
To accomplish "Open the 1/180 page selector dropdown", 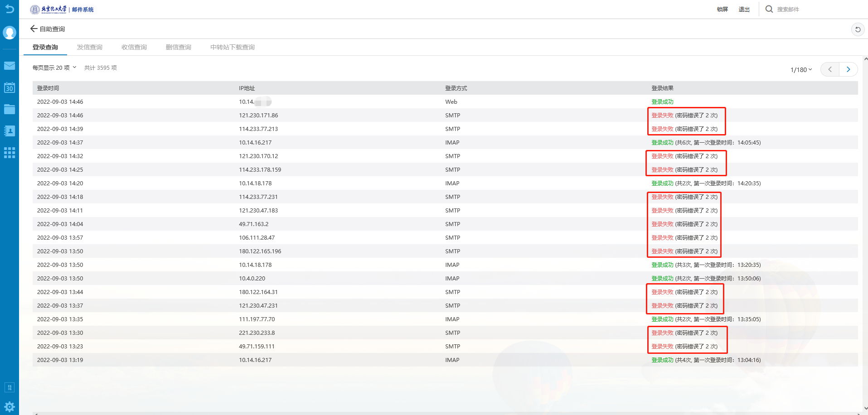I will 801,70.
